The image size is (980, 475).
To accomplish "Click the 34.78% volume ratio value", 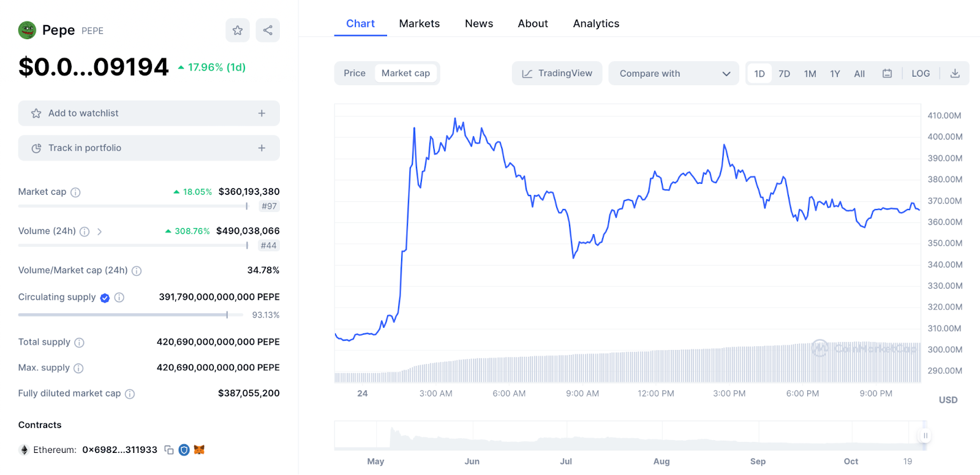I will coord(263,270).
